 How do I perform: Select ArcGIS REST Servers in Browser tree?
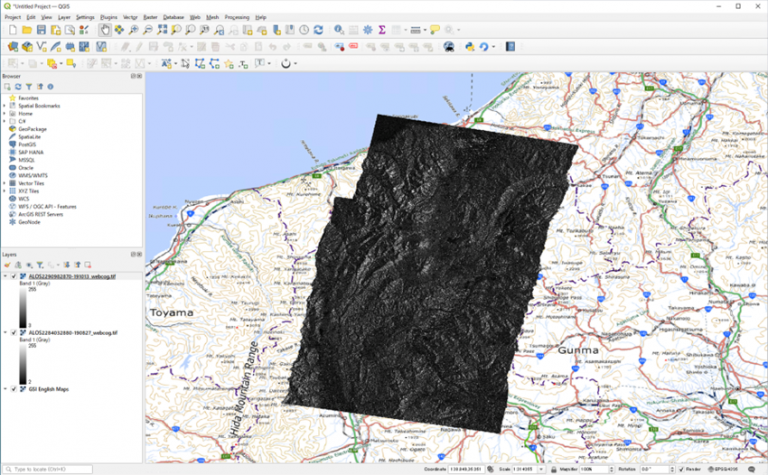pos(41,214)
